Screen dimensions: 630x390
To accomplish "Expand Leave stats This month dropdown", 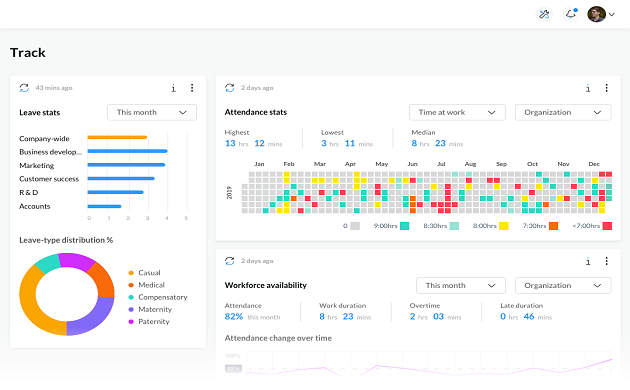I will (x=152, y=112).
